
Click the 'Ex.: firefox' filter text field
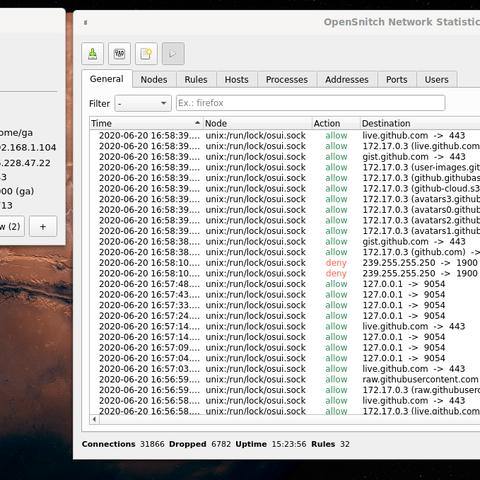click(310, 103)
